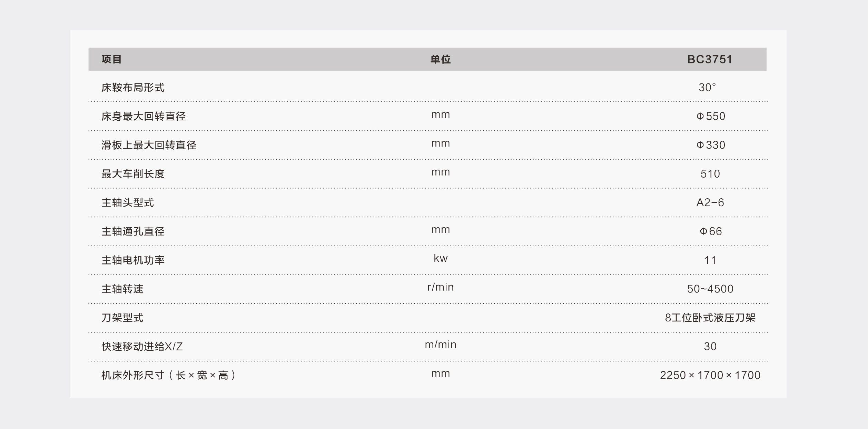Image resolution: width=868 pixels, height=429 pixels.
Task: Click the m/min unit cell
Action: tap(441, 345)
